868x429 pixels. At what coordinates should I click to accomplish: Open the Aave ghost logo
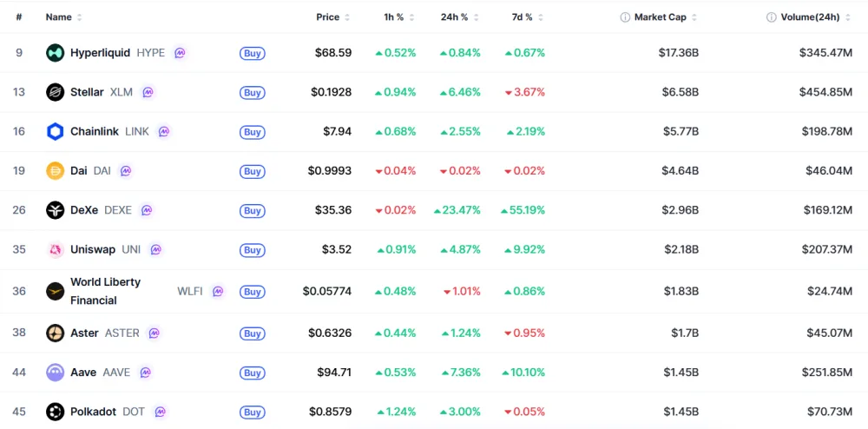tap(56, 373)
